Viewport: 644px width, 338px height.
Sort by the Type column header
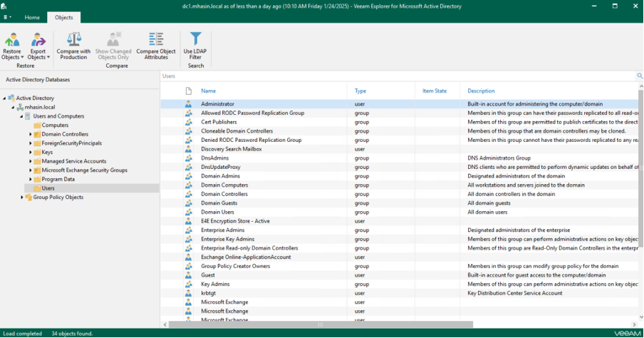360,91
